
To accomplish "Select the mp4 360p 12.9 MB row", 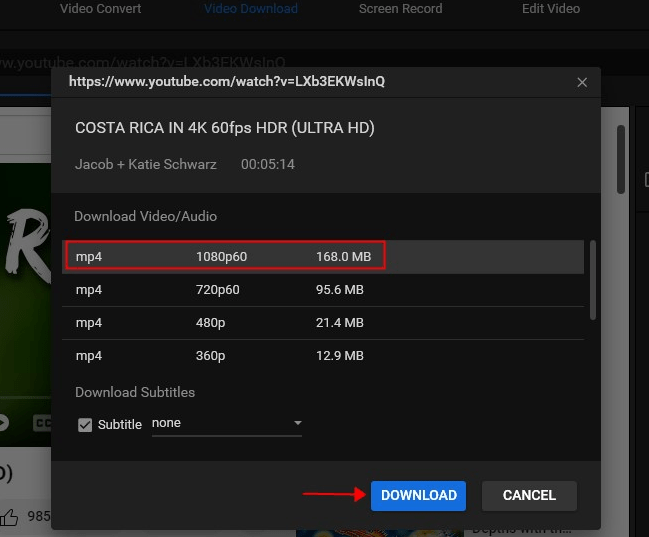I will click(x=323, y=356).
